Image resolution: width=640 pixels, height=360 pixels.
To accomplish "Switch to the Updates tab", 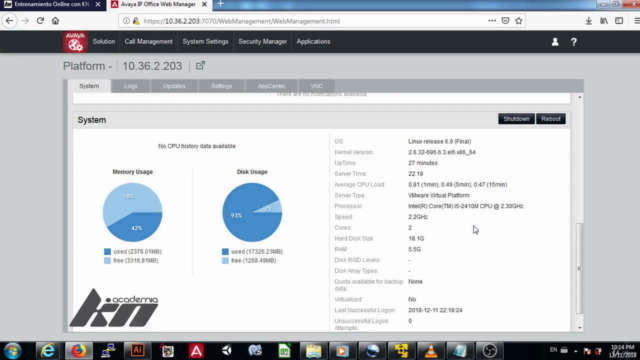I will click(174, 86).
